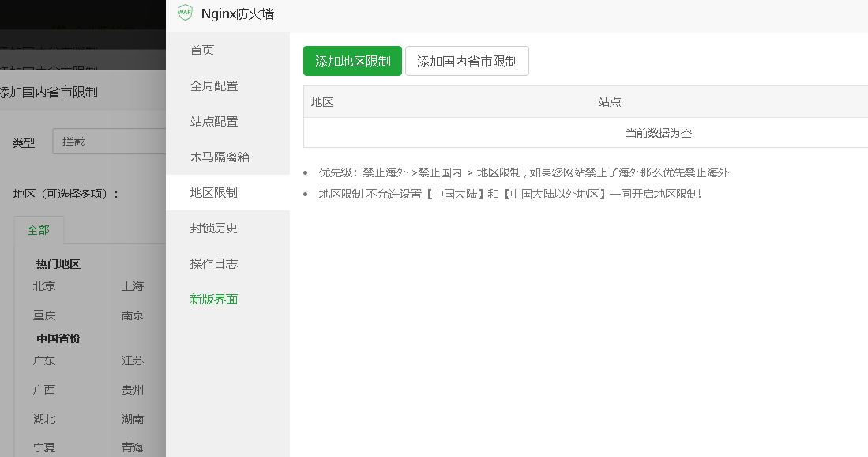Open the 类型 拦截 dropdown in dialog

click(109, 142)
